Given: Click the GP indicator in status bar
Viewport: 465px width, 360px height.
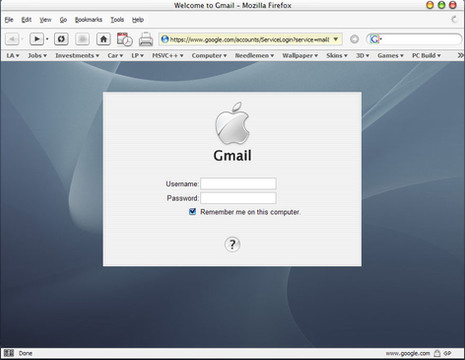Looking at the screenshot, I should click(447, 353).
